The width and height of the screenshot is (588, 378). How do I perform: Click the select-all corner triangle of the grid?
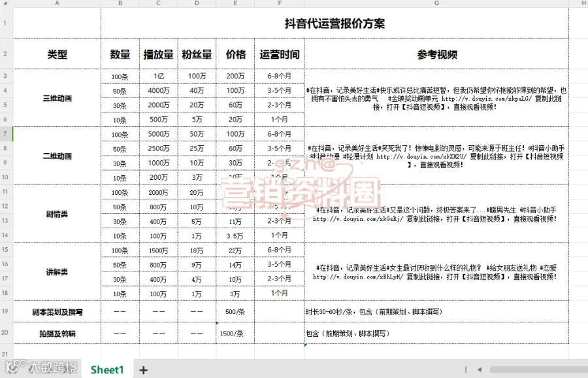pos(6,3)
